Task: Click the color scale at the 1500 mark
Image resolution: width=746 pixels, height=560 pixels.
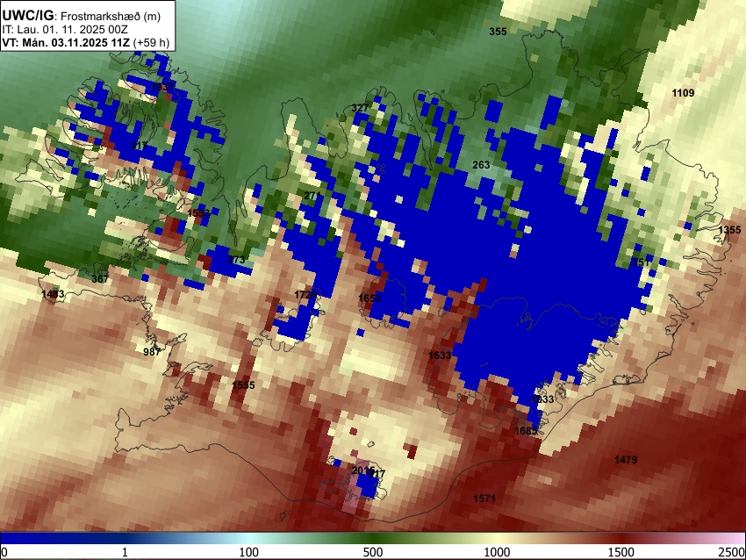Action: point(621,538)
